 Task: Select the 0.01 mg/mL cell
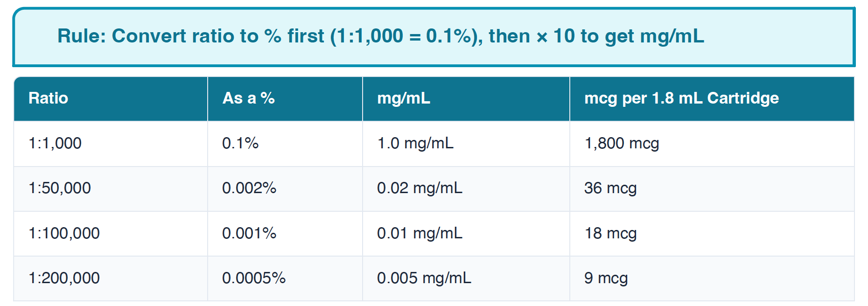tap(420, 233)
